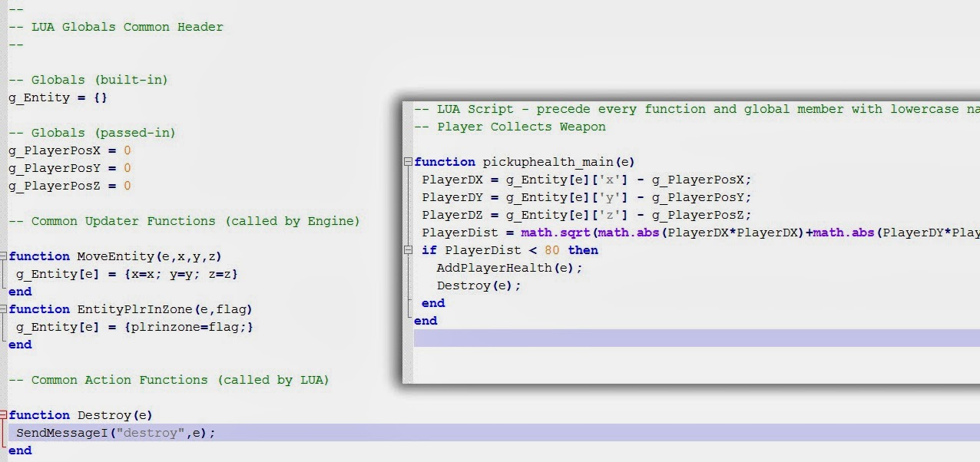Click the SendMessageI("destroy",e); line
This screenshot has width=980, height=462.
pyautogui.click(x=116, y=433)
